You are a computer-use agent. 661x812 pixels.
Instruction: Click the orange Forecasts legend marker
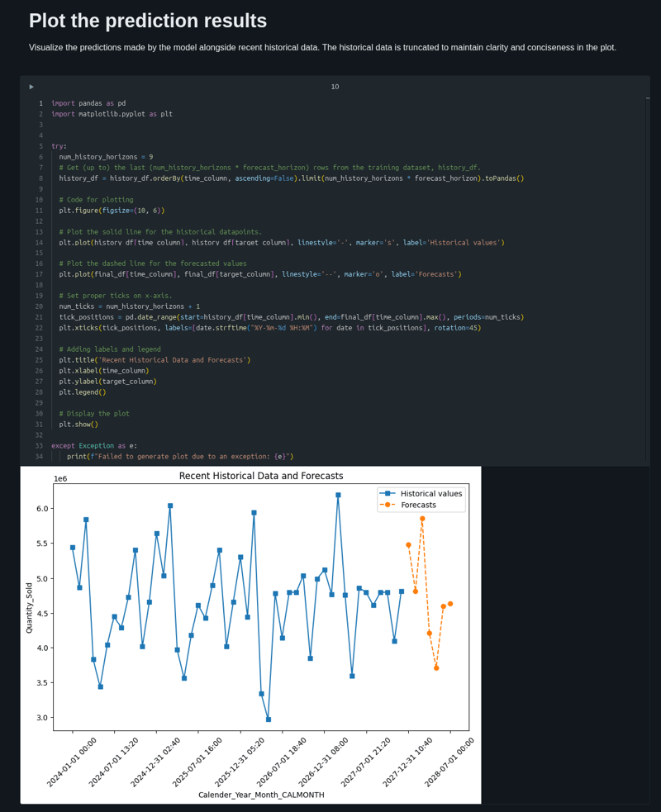coord(388,505)
